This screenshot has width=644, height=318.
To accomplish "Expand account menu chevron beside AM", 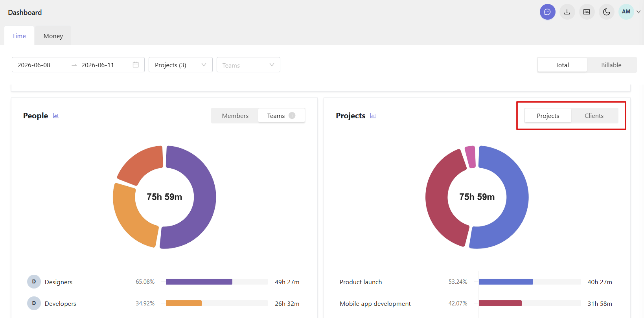I will 638,12.
